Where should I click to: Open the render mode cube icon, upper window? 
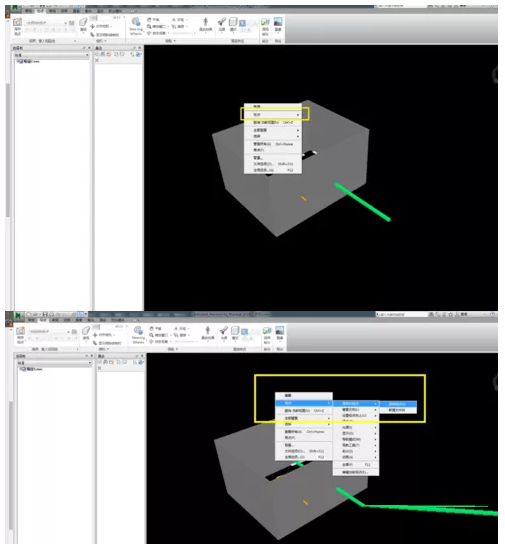point(233,22)
